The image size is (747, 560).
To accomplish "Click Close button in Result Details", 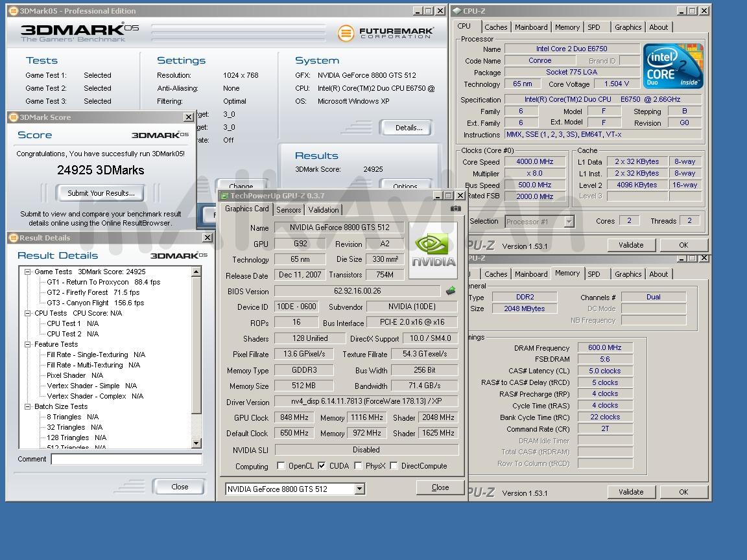I will [180, 487].
